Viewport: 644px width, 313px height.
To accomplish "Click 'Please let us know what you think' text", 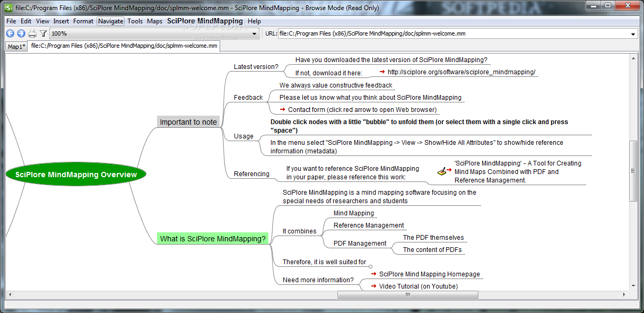I will coord(371,98).
